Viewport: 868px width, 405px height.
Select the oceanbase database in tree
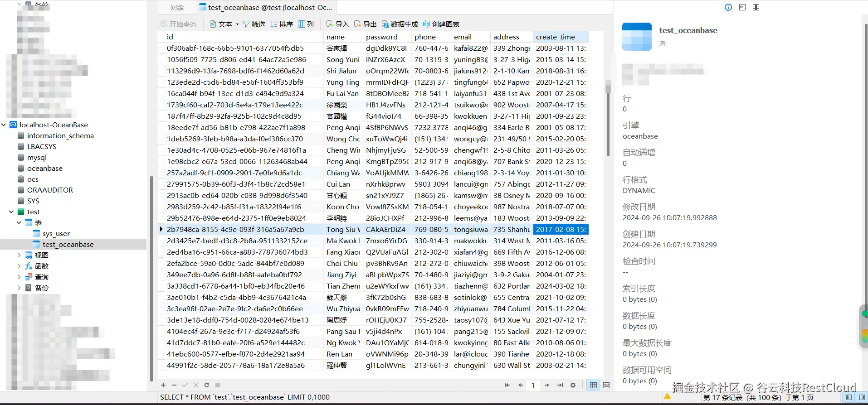(x=44, y=168)
